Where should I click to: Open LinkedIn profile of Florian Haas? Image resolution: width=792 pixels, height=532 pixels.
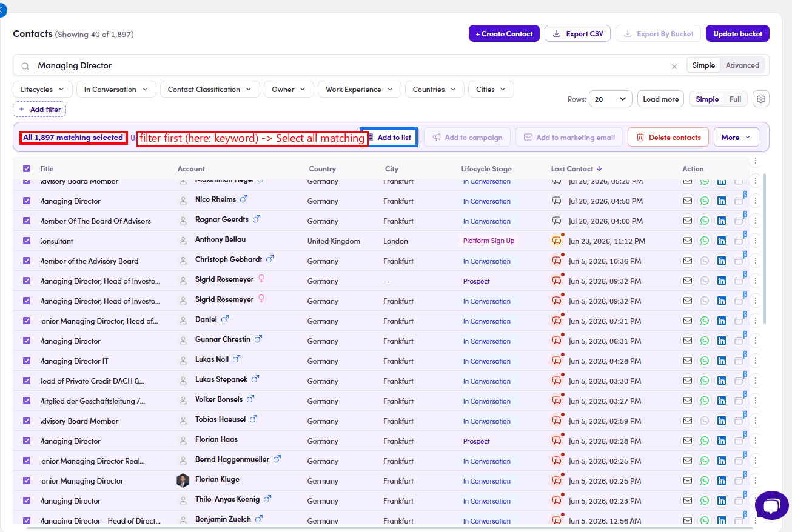722,441
